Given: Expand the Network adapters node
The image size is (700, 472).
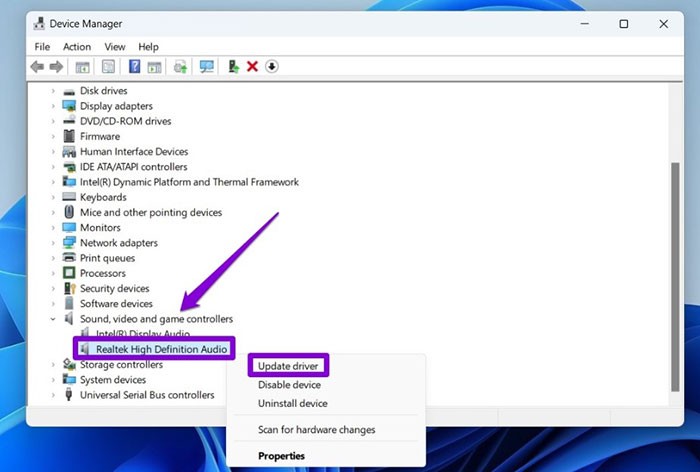Looking at the screenshot, I should [53, 243].
